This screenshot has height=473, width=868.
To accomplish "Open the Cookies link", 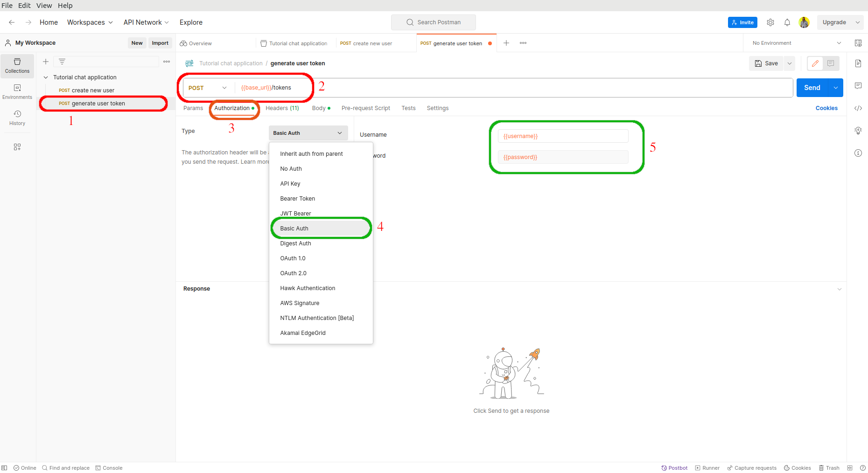I will (826, 108).
